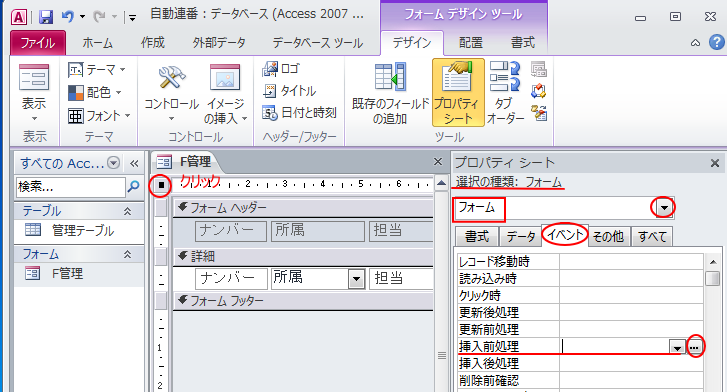The height and width of the screenshot is (392, 727).
Task: Click the property sheet scrollbar up arrow
Action: click(x=713, y=262)
